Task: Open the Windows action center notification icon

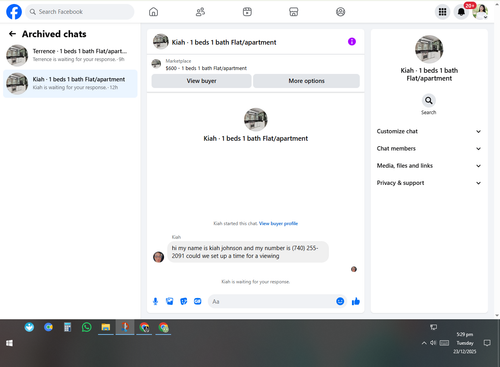Action: point(487,343)
